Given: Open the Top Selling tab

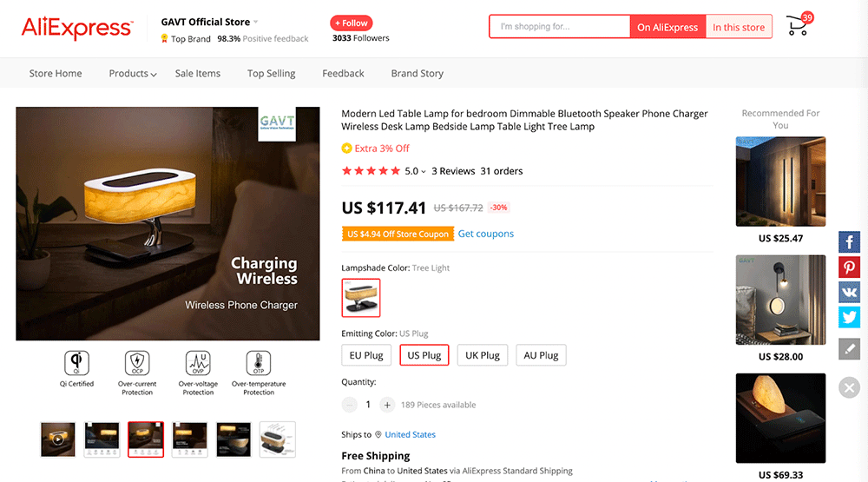Looking at the screenshot, I should point(271,74).
